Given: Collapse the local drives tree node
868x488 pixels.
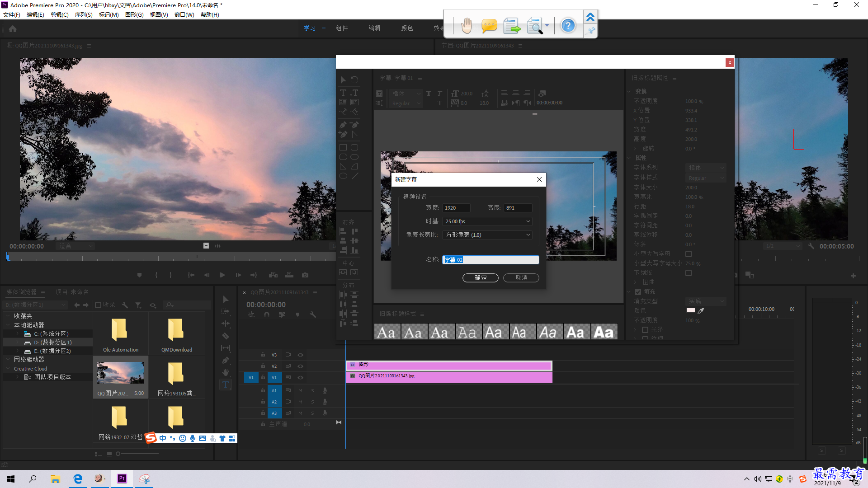Looking at the screenshot, I should 8,325.
